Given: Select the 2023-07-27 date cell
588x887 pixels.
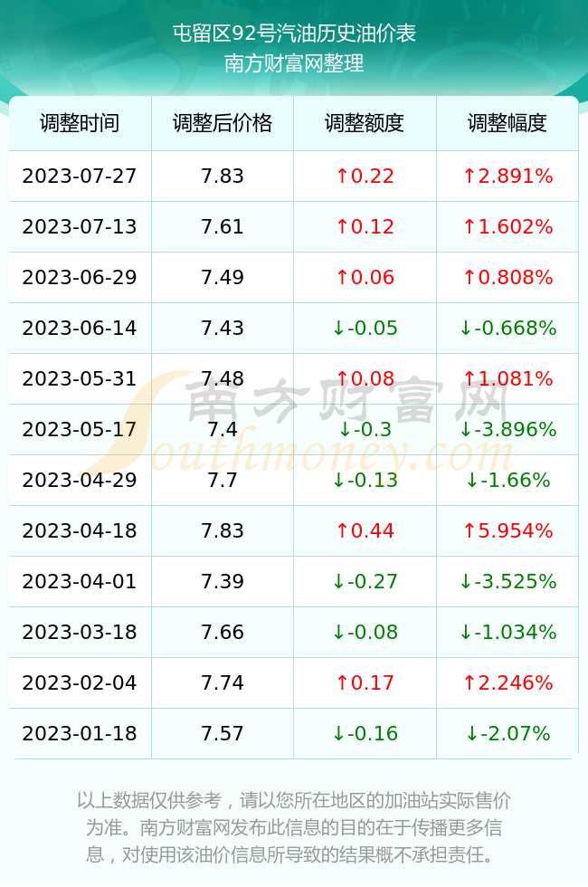Looking at the screenshot, I should tap(80, 176).
